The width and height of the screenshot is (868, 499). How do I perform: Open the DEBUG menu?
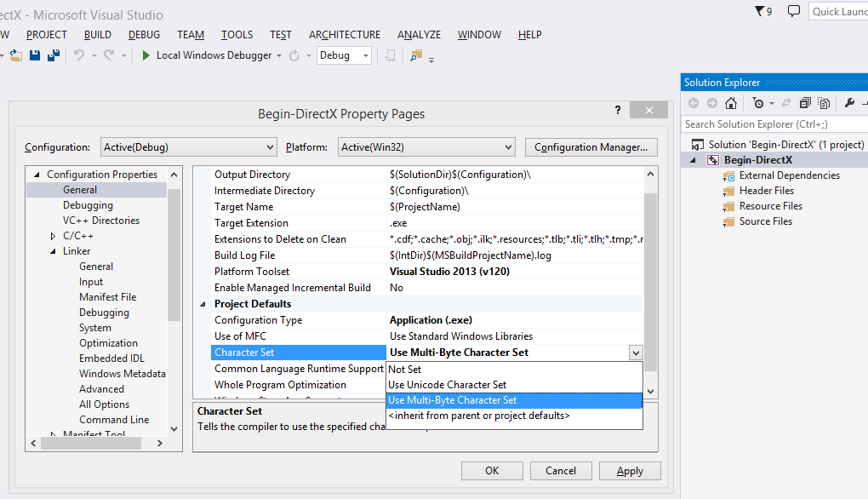[144, 34]
